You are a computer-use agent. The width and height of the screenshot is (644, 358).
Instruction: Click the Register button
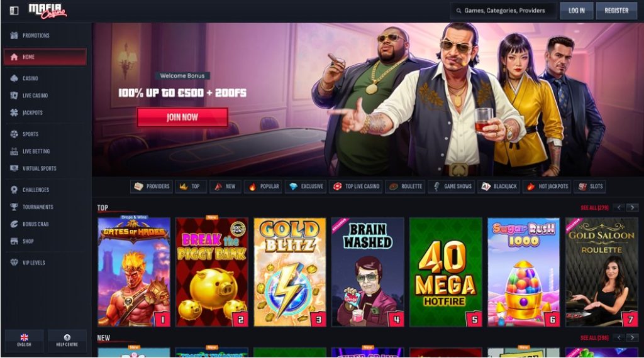click(x=616, y=11)
